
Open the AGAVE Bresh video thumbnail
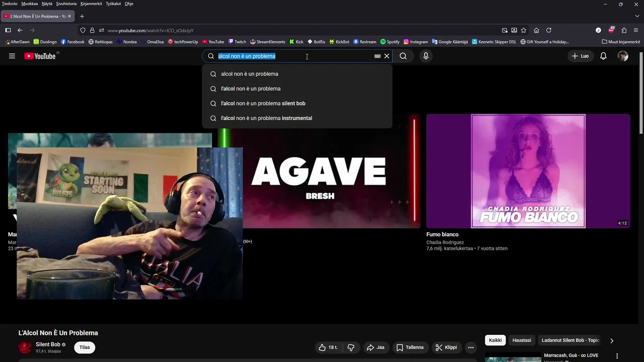pyautogui.click(x=319, y=171)
